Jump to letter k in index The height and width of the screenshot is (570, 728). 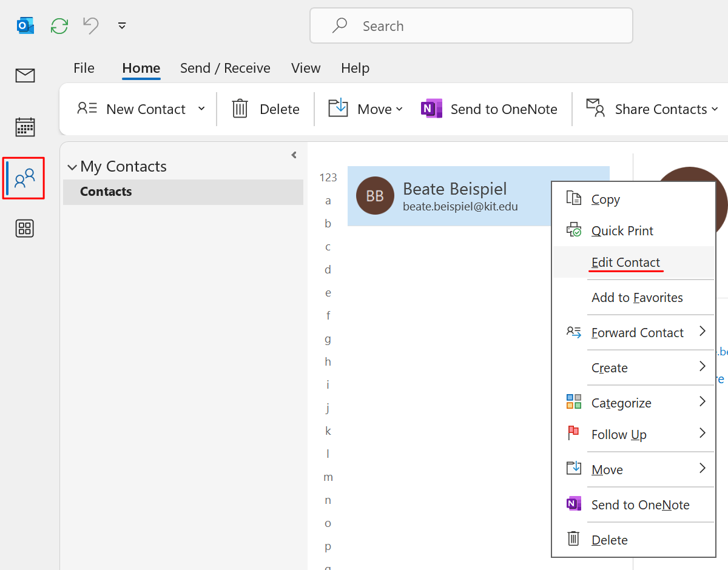click(328, 431)
